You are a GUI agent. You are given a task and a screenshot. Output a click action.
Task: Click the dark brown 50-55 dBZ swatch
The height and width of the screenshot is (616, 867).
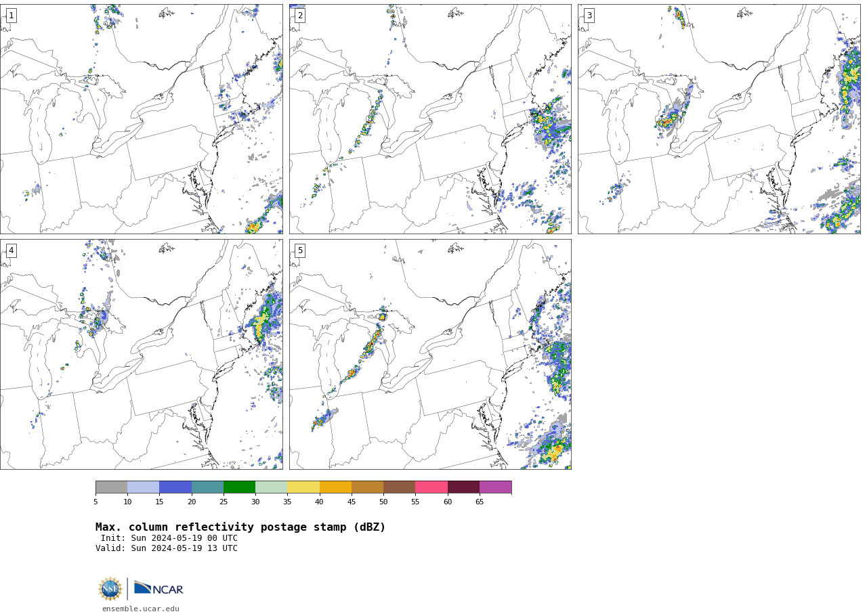[399, 487]
